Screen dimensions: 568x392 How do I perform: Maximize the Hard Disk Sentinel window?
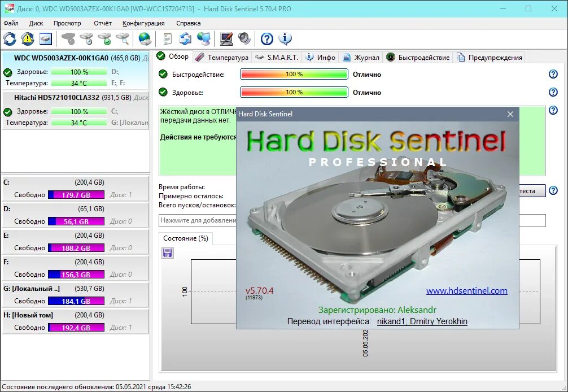pos(528,8)
